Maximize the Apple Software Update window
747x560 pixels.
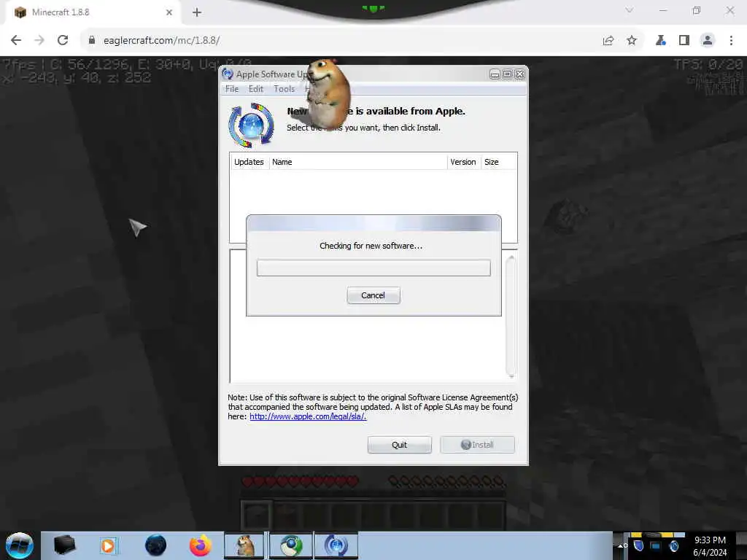508,74
